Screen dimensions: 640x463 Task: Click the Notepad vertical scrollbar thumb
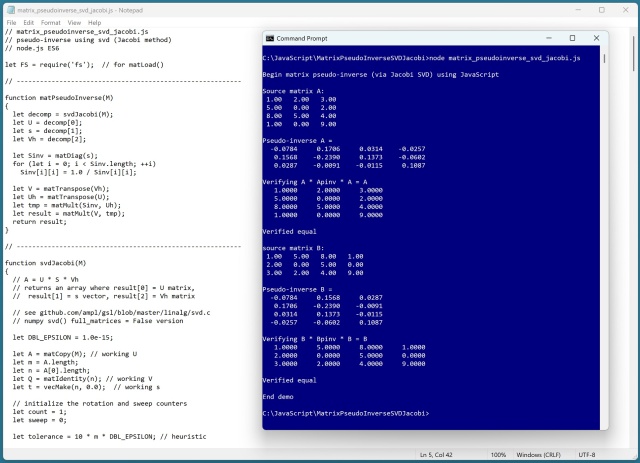pos(635,53)
